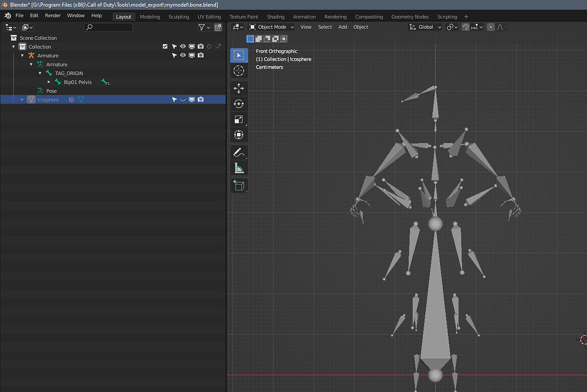Open outliner editor type dropdown

10,27
